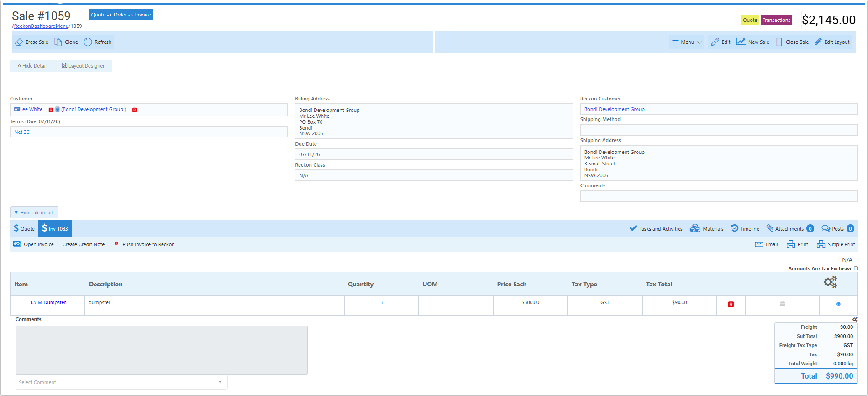Close Sale from the toolbar
868x396 pixels.
click(x=793, y=42)
